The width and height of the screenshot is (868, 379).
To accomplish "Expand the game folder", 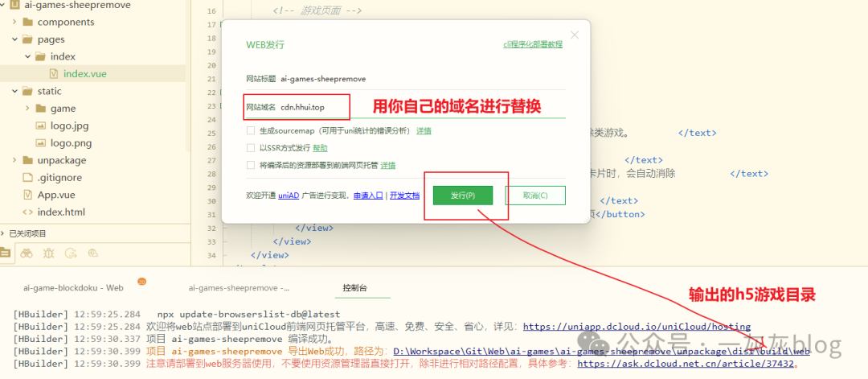I will click(x=27, y=109).
